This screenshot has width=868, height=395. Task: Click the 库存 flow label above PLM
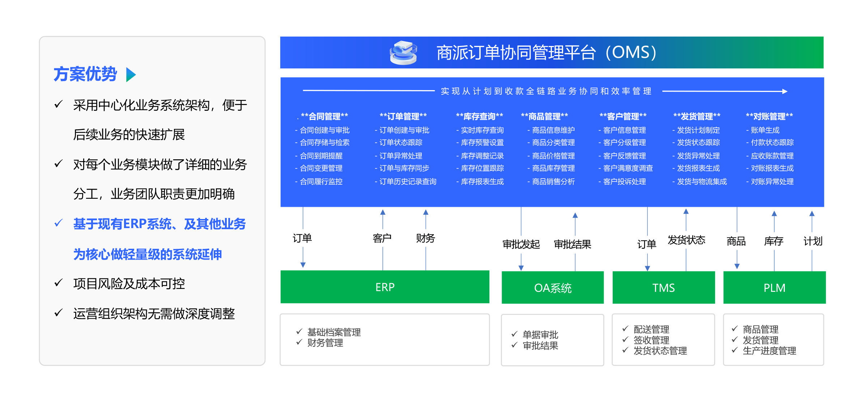(x=774, y=241)
